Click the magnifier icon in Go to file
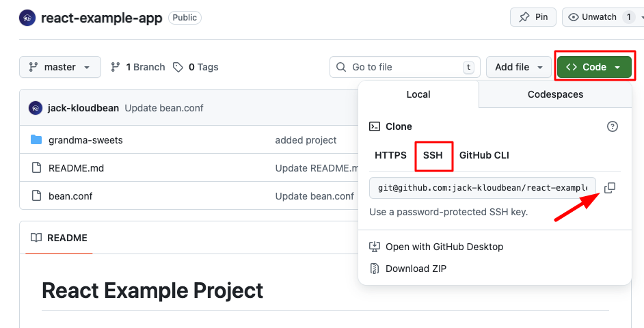This screenshot has height=328, width=644. click(x=341, y=67)
